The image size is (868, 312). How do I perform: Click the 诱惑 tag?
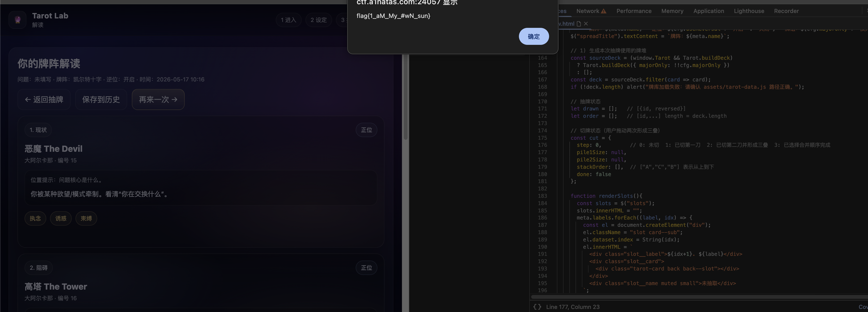click(x=61, y=219)
